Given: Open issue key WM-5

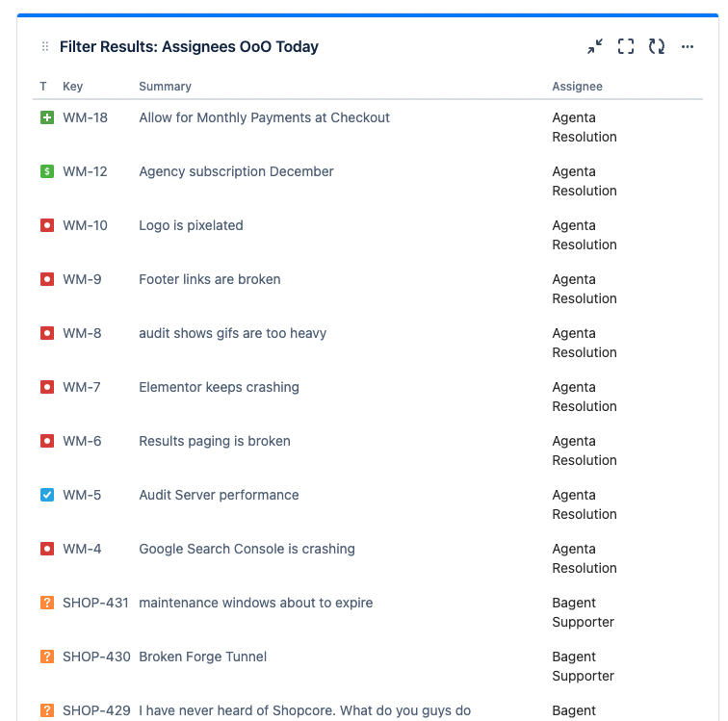Looking at the screenshot, I should click(x=82, y=495).
